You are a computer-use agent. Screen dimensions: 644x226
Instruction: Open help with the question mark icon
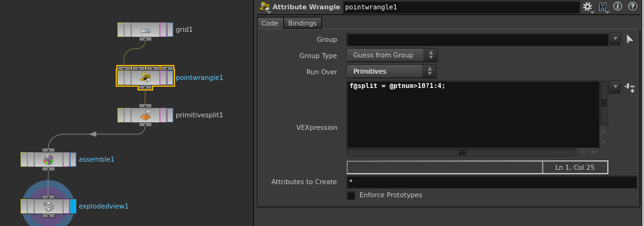click(632, 7)
